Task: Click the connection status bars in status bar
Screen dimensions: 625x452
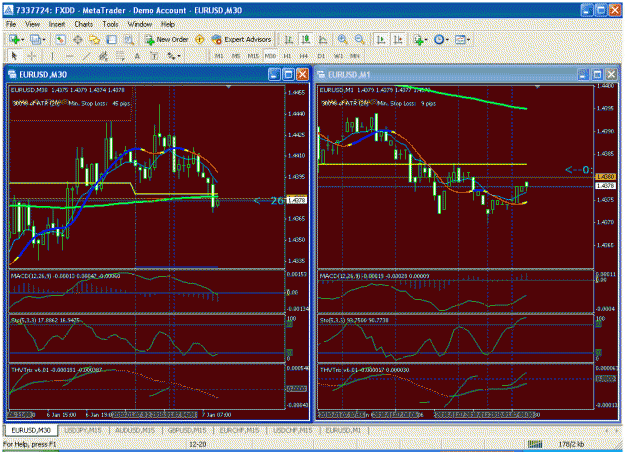Action: [535, 444]
